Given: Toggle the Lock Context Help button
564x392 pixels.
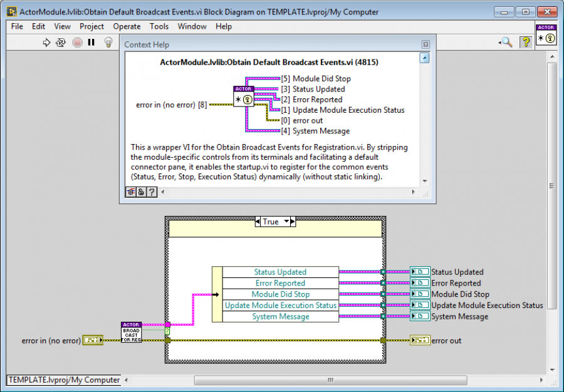Looking at the screenshot, I should click(x=141, y=192).
